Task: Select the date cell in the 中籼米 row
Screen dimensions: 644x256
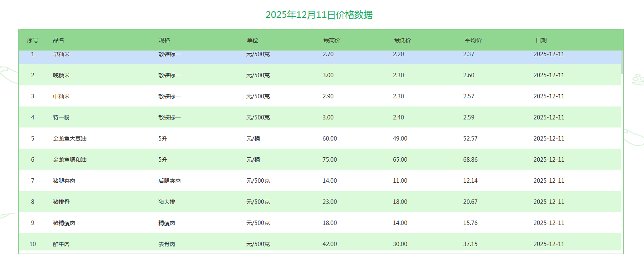Action: point(548,96)
